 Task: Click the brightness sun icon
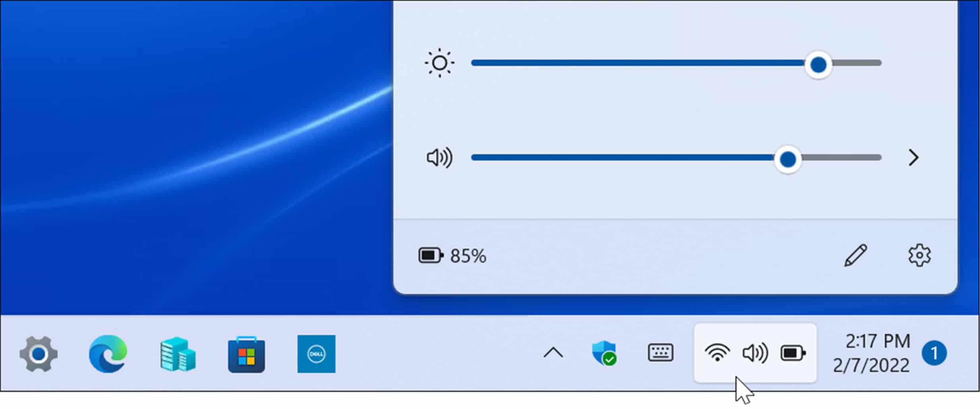(440, 63)
